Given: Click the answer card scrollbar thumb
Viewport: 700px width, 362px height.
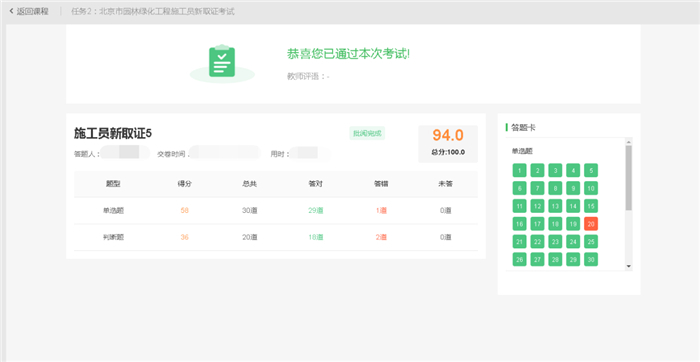Looking at the screenshot, I should pyautogui.click(x=629, y=178).
